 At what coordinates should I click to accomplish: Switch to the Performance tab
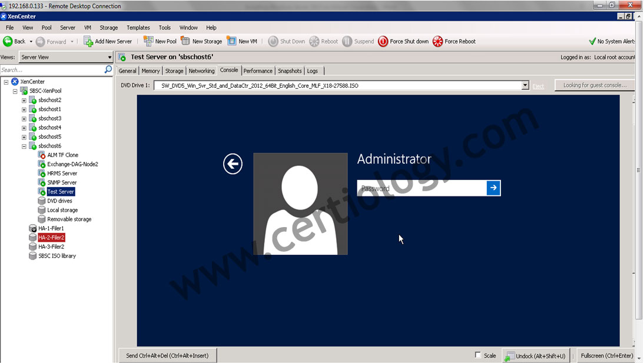pos(257,71)
